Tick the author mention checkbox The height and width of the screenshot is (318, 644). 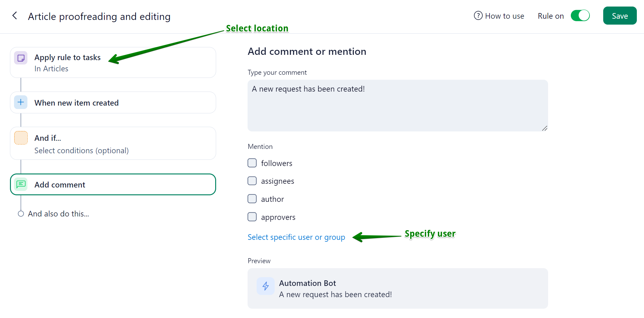(x=252, y=199)
